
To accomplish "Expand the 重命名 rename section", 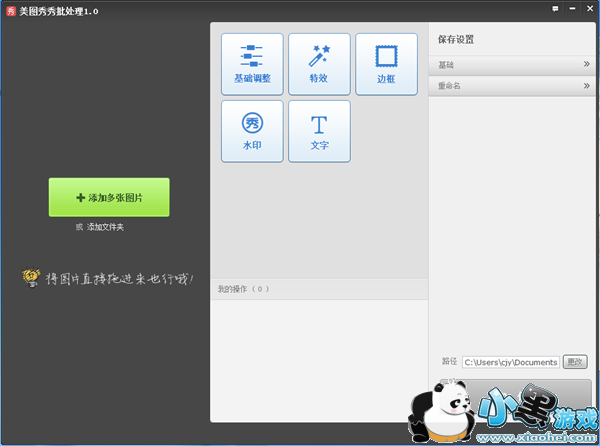I will tap(512, 86).
